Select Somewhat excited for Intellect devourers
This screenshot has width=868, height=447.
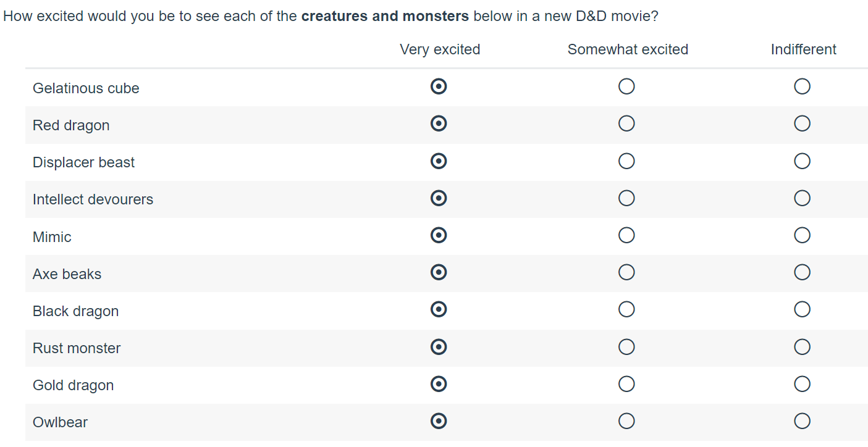[626, 198]
